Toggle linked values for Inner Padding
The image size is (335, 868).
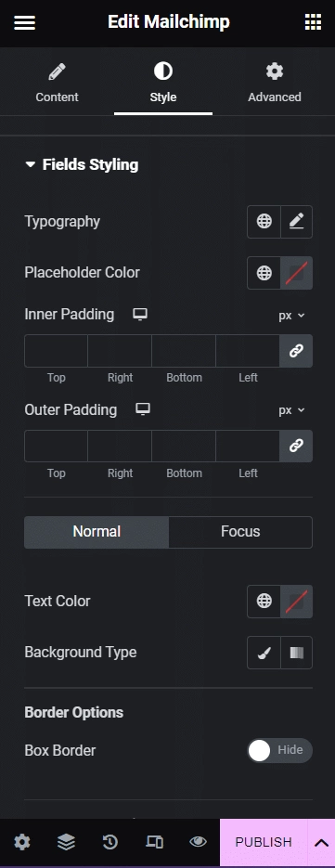tap(296, 351)
